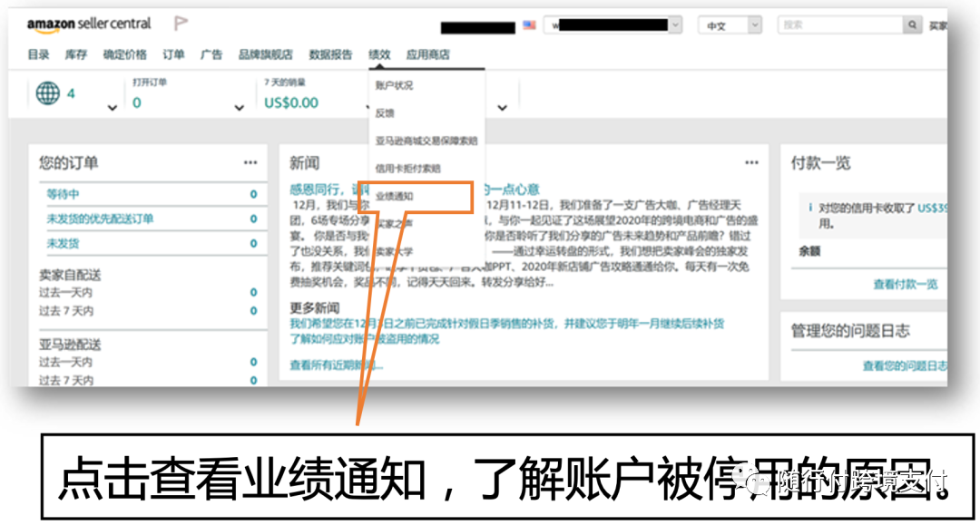Click the search magnifier icon

click(x=913, y=24)
